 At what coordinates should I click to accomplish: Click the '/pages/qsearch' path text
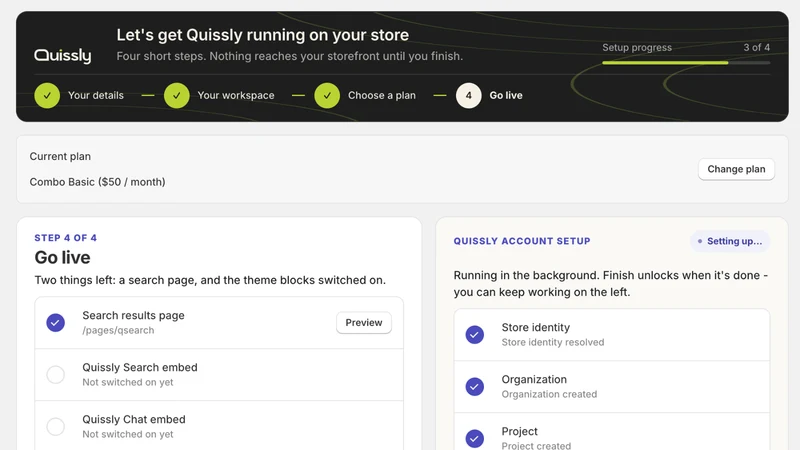(x=118, y=331)
